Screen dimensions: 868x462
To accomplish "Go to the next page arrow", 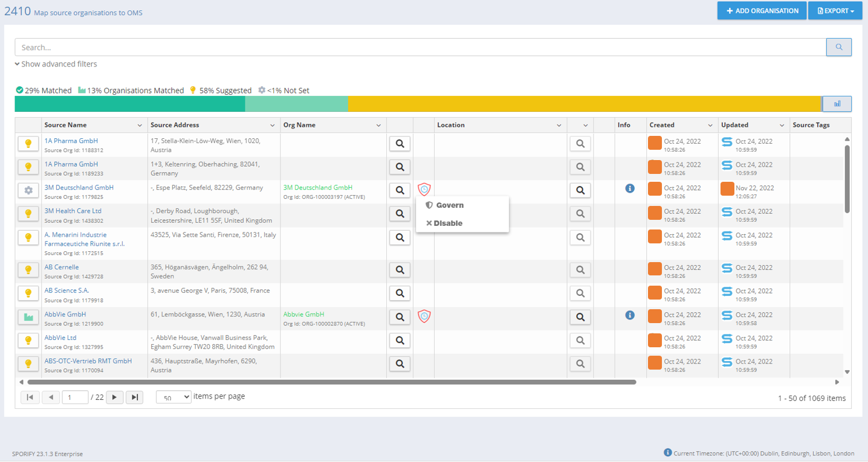I will [114, 397].
